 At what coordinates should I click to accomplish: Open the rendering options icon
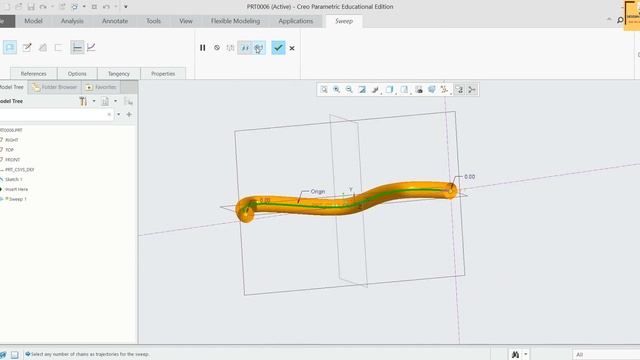[x=375, y=90]
